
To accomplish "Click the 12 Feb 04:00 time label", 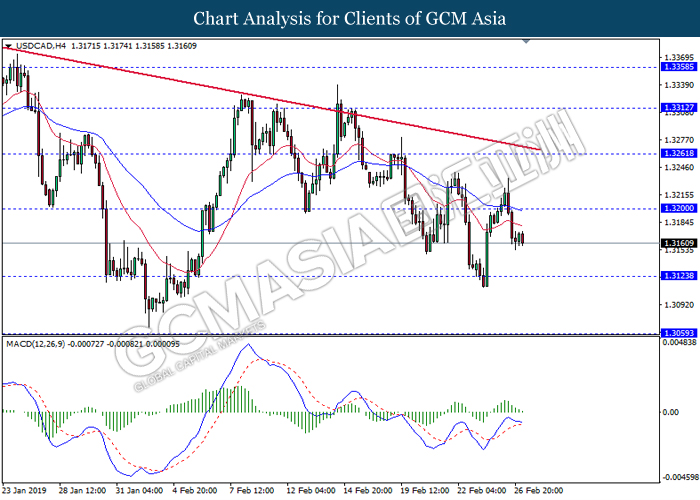I will click(x=311, y=491).
